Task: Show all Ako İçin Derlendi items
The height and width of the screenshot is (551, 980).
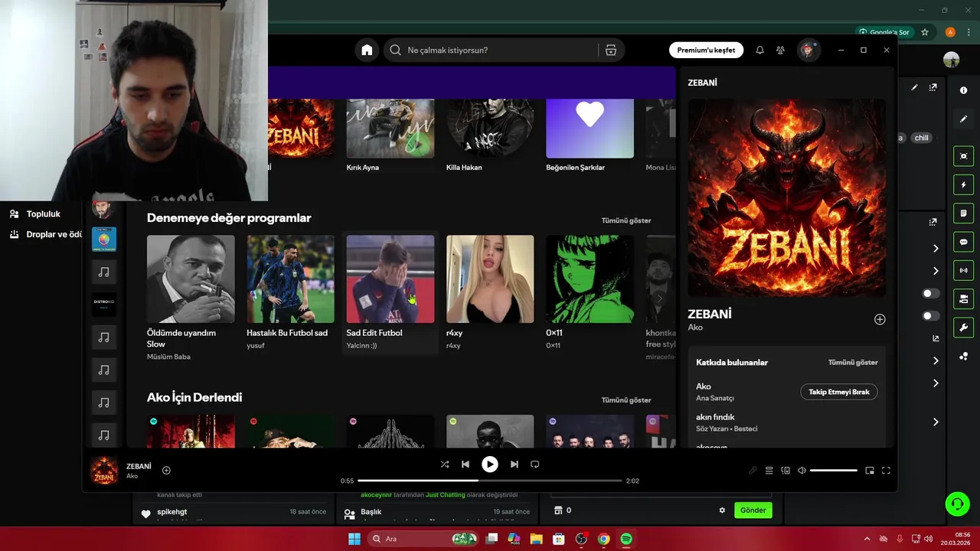Action: tap(626, 400)
